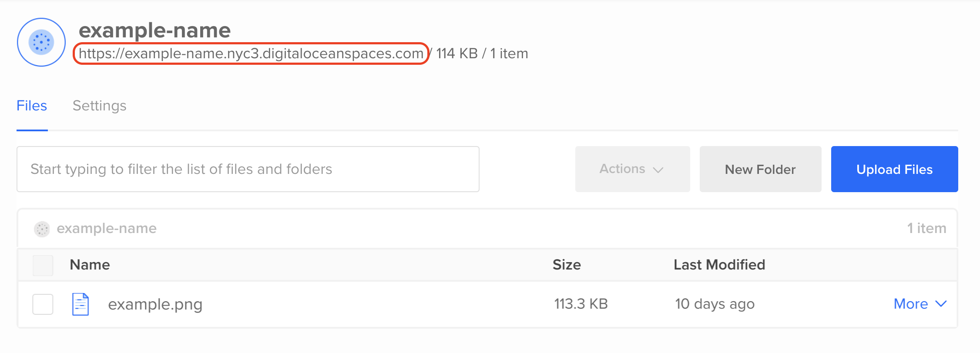The image size is (980, 353).
Task: Click the Upload Files button
Action: click(894, 169)
